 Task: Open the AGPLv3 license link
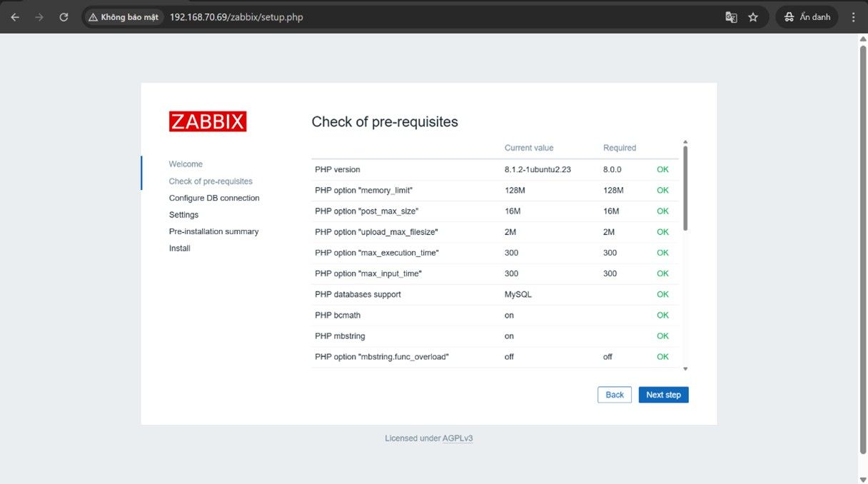pyautogui.click(x=457, y=438)
